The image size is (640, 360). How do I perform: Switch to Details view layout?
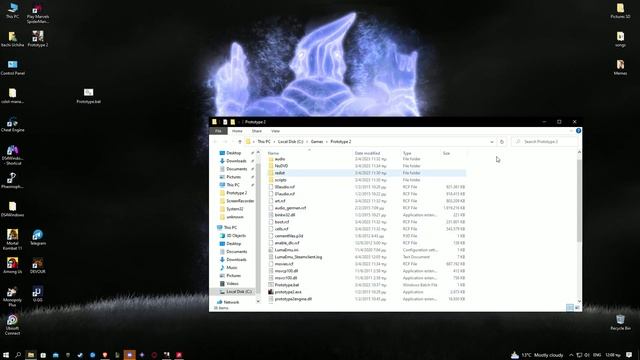tap(570, 307)
